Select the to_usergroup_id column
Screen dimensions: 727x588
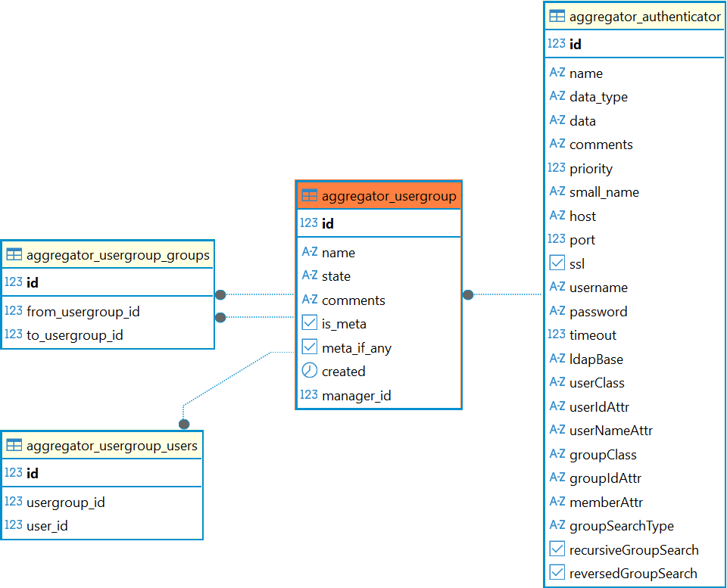pos(74,334)
